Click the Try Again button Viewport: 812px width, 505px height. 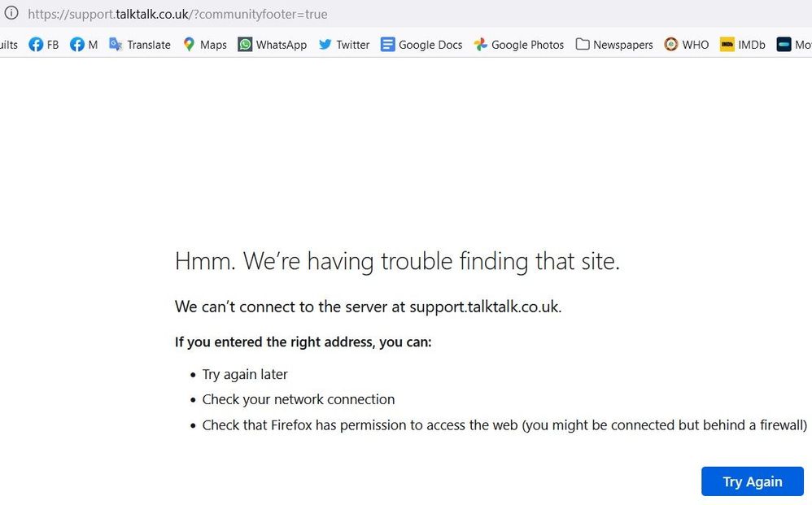pos(752,481)
